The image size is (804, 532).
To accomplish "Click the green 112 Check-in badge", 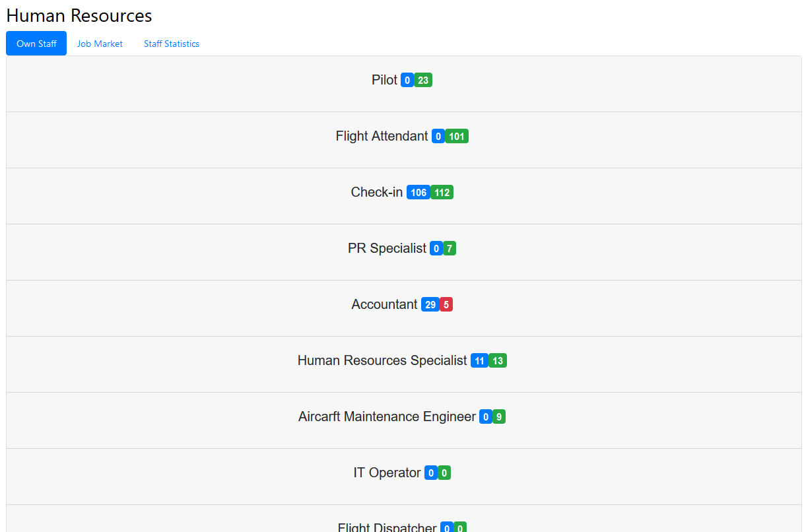I will pyautogui.click(x=442, y=193).
